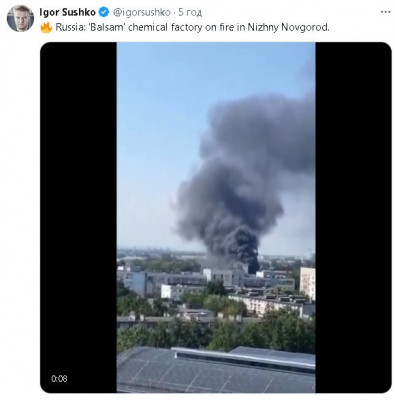The image size is (395, 400).
Task: Open the @igorsushko handle link
Action: click(142, 13)
